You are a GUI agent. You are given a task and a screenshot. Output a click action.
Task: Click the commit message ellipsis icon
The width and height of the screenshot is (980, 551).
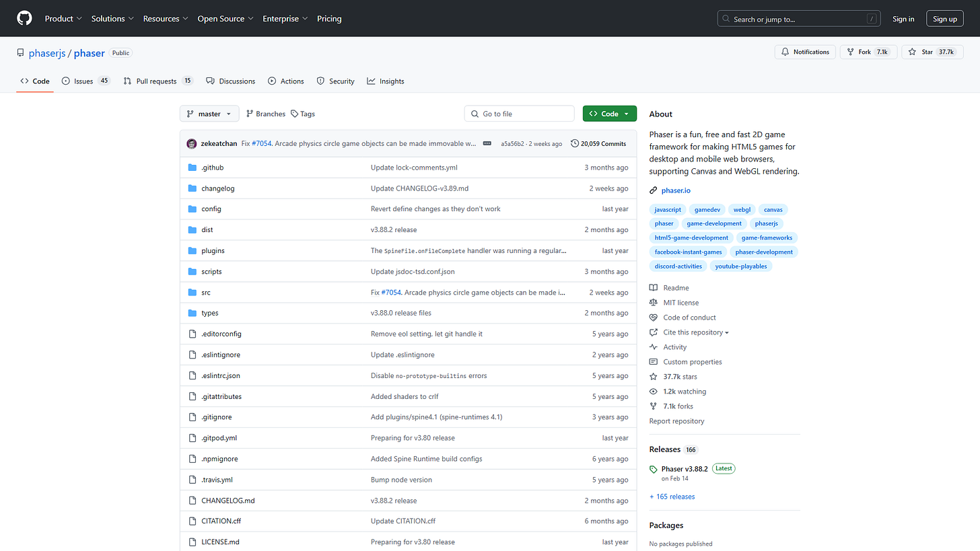click(x=487, y=143)
